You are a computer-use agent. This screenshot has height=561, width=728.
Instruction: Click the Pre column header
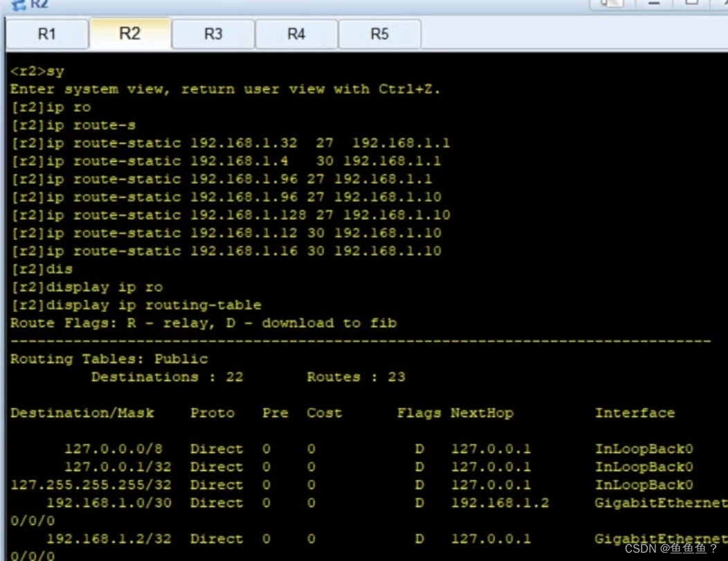(275, 413)
